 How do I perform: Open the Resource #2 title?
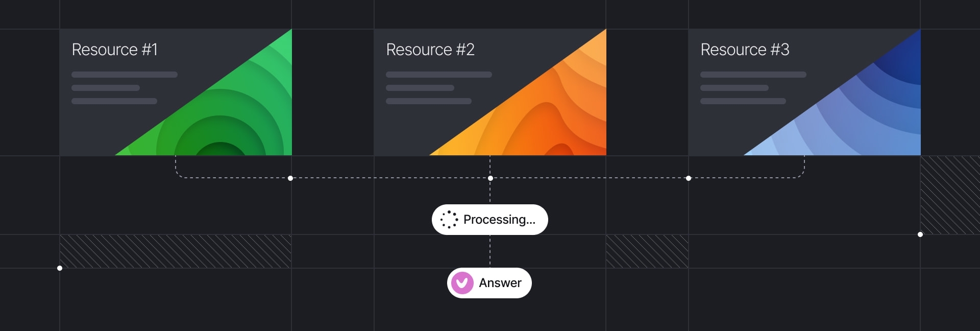click(x=430, y=50)
